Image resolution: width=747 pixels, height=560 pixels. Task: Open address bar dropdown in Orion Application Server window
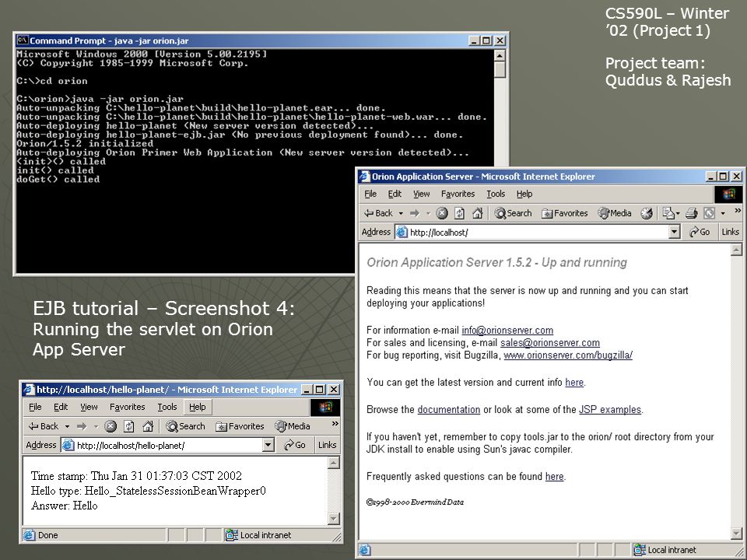674,233
